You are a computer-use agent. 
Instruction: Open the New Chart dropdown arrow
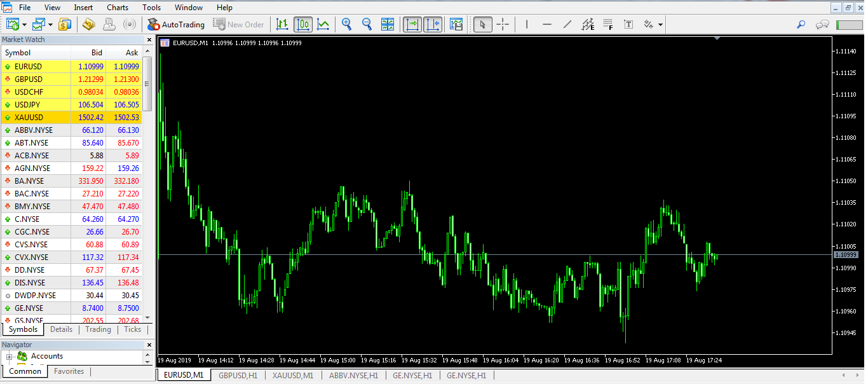point(24,25)
